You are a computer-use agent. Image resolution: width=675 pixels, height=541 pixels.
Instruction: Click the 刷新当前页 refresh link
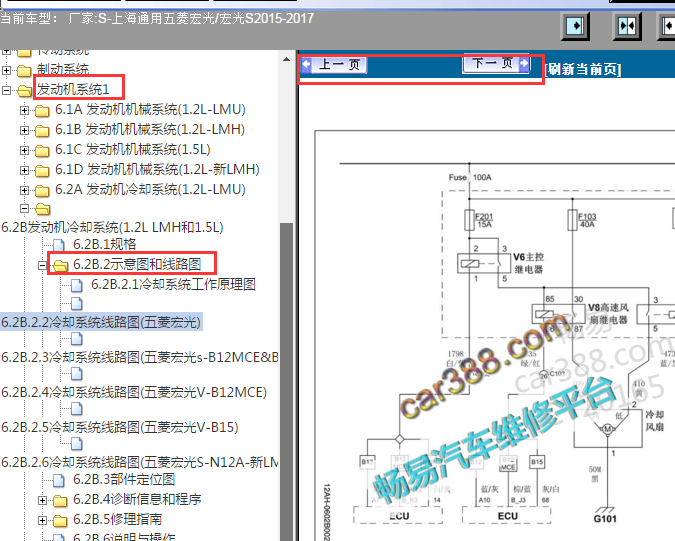point(583,69)
